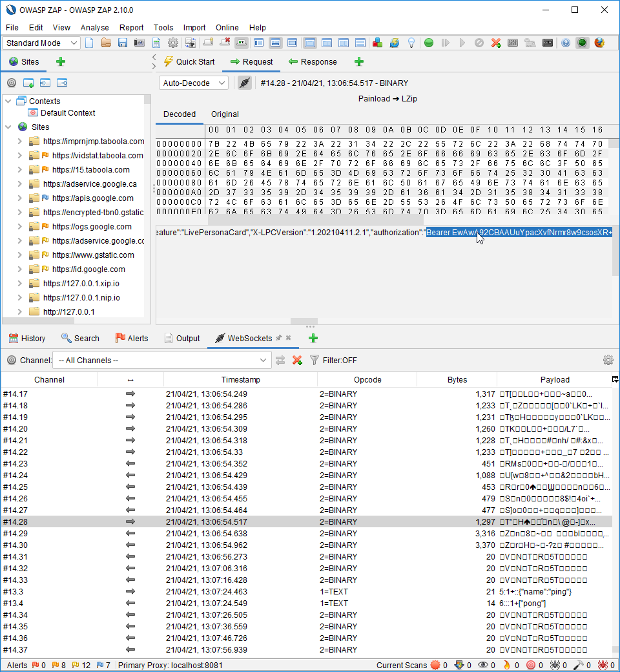
Task: Expand the https://id.google.com node
Action: click(x=20, y=269)
